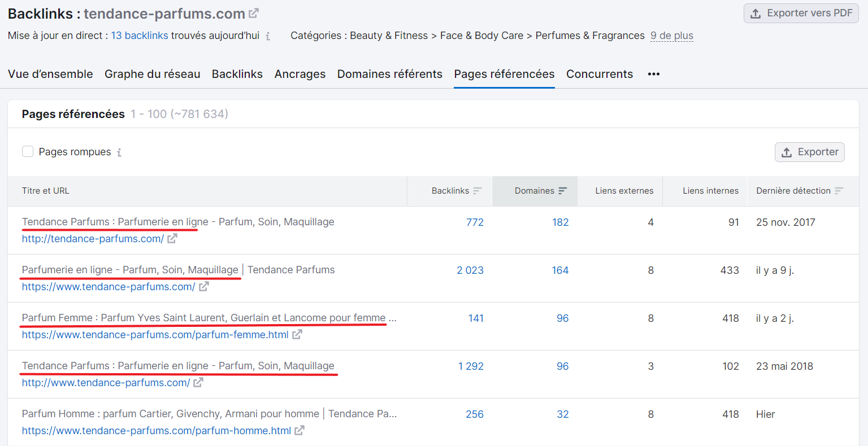Click domains count 164
This screenshot has height=446, width=868.
pyautogui.click(x=561, y=270)
